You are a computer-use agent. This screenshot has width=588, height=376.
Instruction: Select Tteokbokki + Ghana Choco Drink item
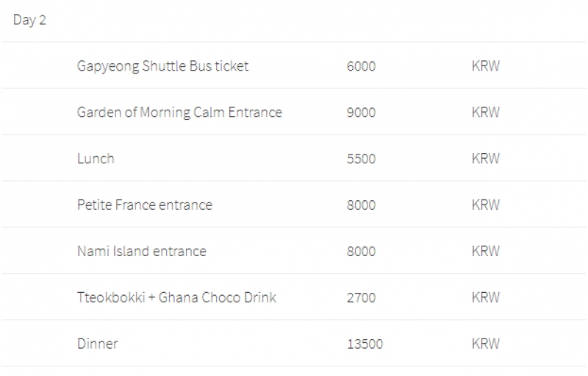click(x=176, y=297)
